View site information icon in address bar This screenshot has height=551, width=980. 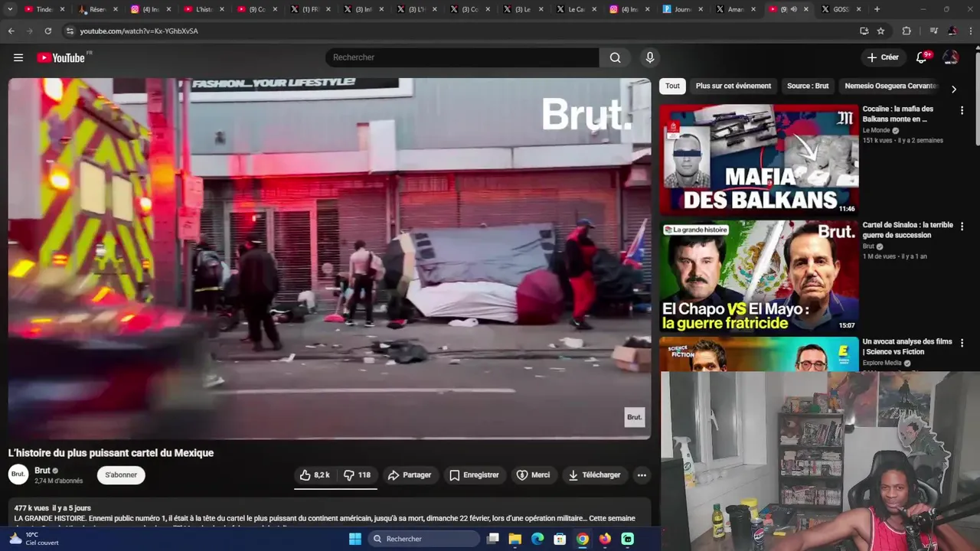pos(70,31)
